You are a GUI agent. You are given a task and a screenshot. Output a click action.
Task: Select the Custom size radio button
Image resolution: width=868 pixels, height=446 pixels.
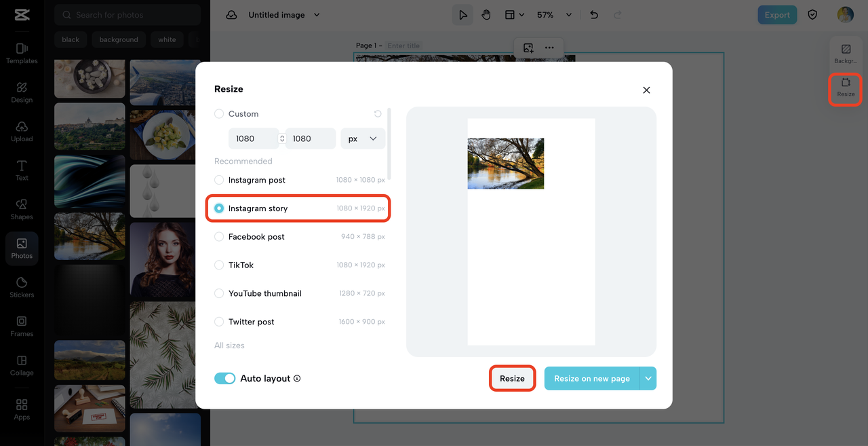219,114
